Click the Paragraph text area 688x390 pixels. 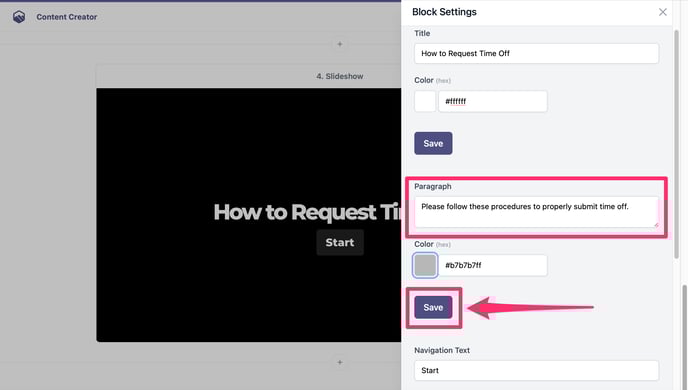(x=536, y=212)
